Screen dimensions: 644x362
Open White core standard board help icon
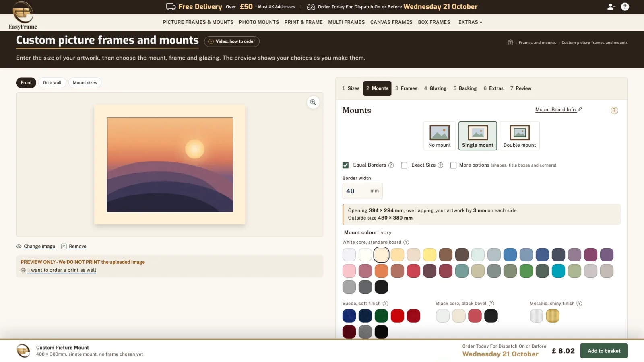pyautogui.click(x=406, y=242)
